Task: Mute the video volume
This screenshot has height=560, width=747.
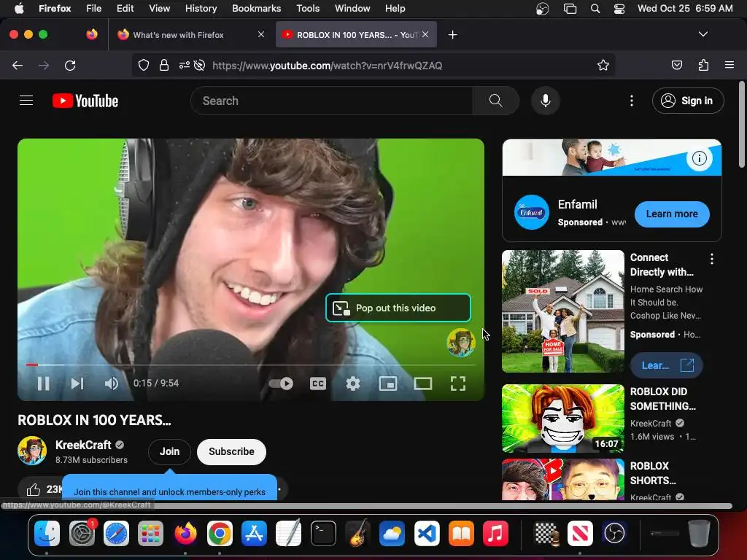Action: [x=112, y=384]
